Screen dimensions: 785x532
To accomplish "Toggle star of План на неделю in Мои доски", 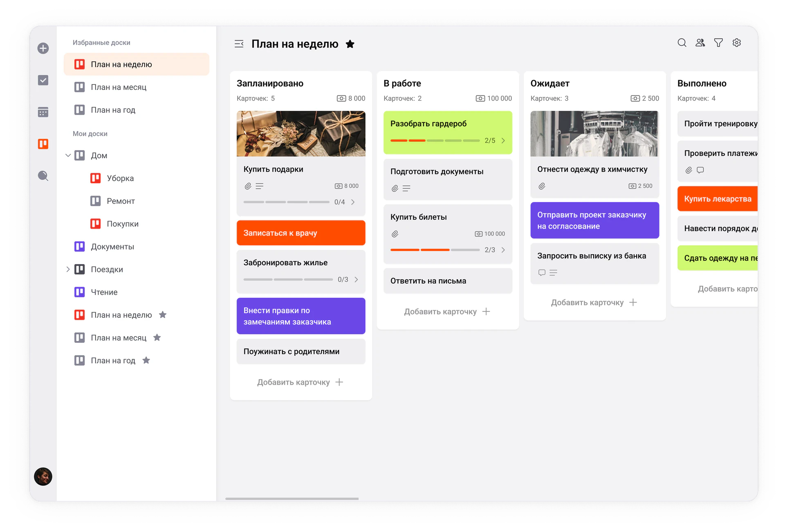I will pyautogui.click(x=163, y=315).
